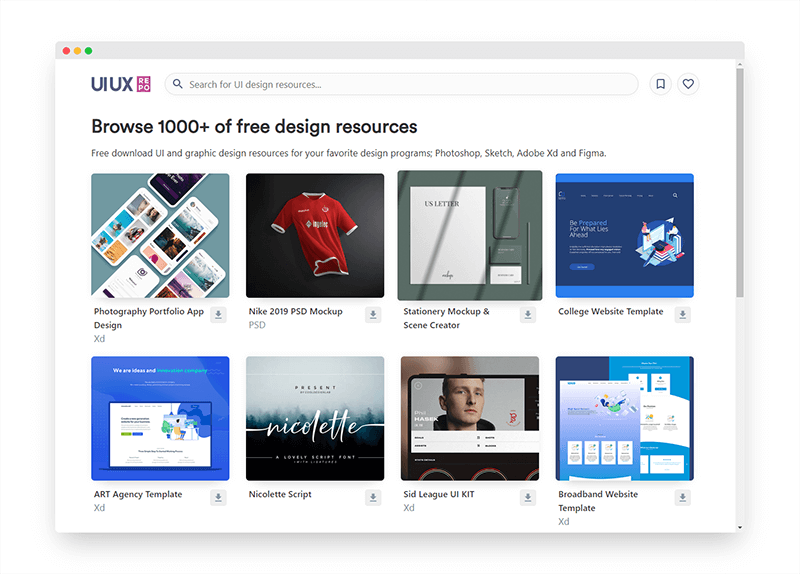800x574 pixels.
Task: Click the scrollbar up arrow
Action: pyautogui.click(x=740, y=64)
